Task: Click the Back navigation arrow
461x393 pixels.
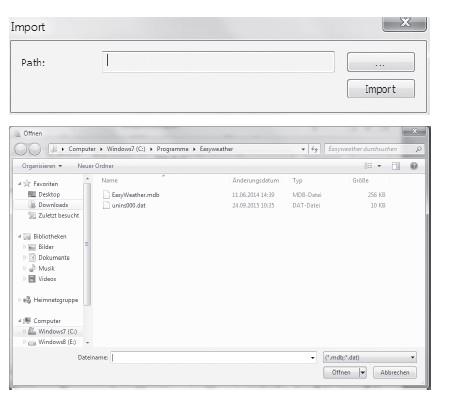Action: point(20,149)
